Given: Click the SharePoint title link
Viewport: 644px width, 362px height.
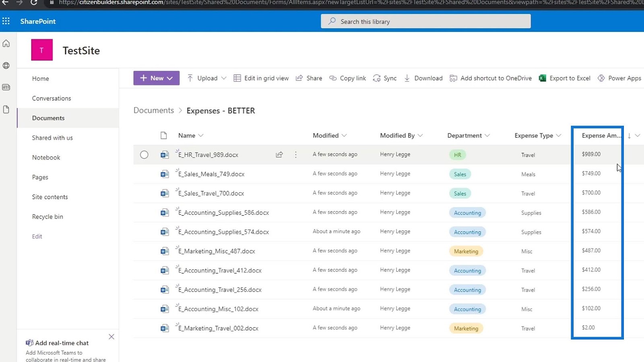Looking at the screenshot, I should [x=38, y=21].
